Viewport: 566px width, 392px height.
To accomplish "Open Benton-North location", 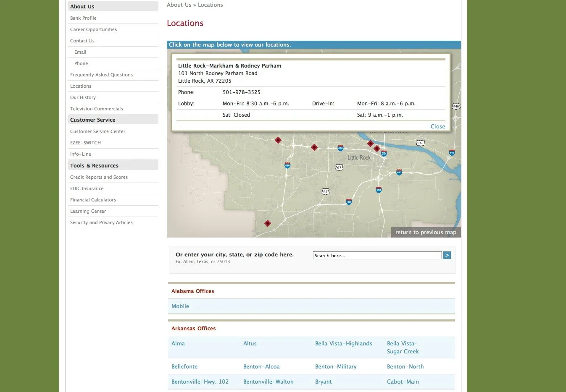I will point(405,366).
